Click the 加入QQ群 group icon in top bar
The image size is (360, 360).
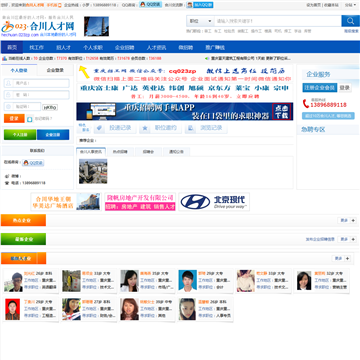200,5
